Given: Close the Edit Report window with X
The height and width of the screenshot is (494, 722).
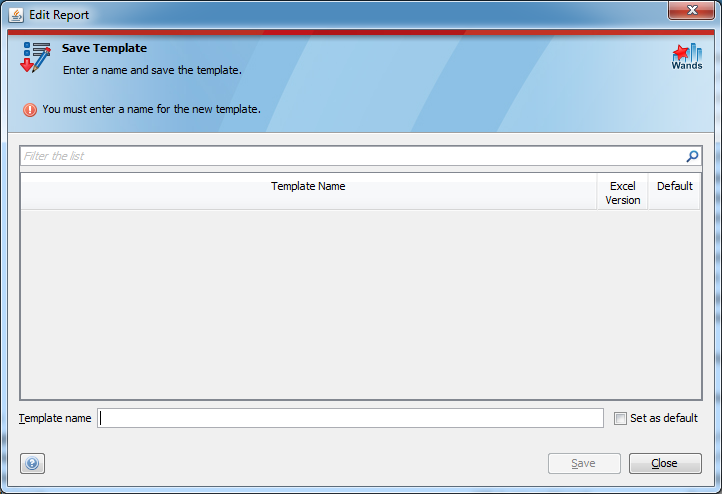Looking at the screenshot, I should pyautogui.click(x=692, y=10).
